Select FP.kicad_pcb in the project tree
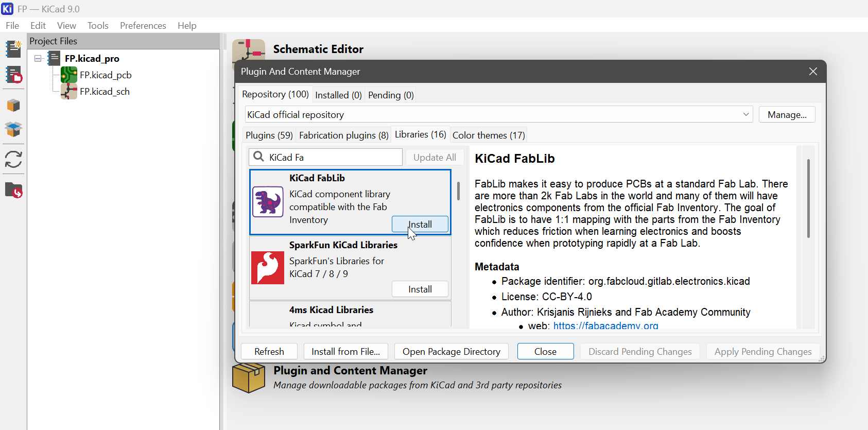868x430 pixels. (106, 75)
